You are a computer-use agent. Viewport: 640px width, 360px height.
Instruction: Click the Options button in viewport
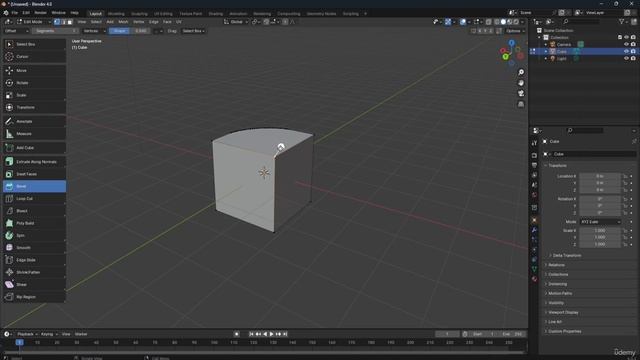(515, 31)
